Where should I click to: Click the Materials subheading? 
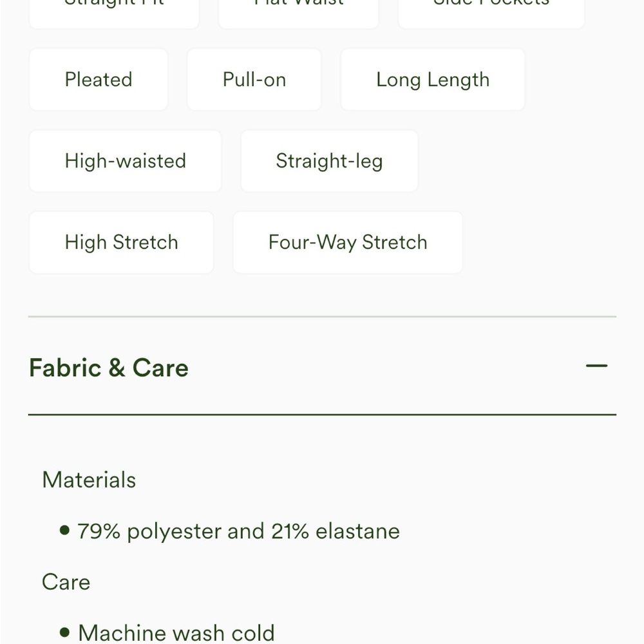click(89, 480)
